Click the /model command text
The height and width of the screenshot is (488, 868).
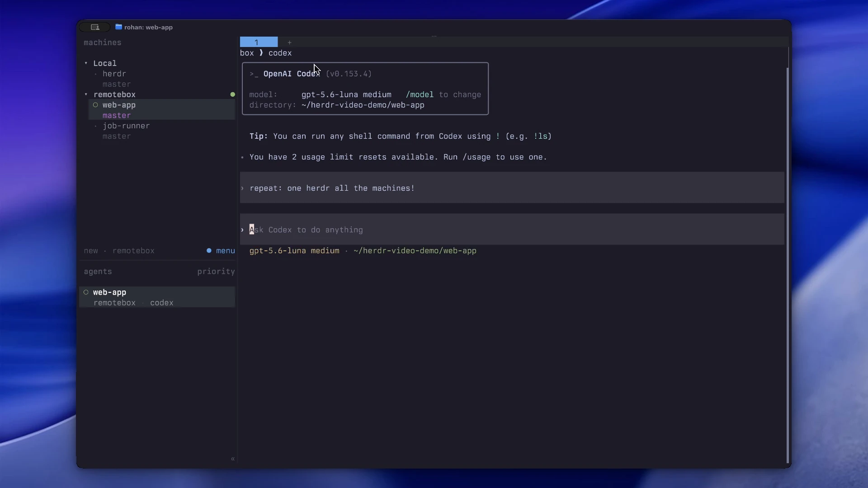coord(420,94)
